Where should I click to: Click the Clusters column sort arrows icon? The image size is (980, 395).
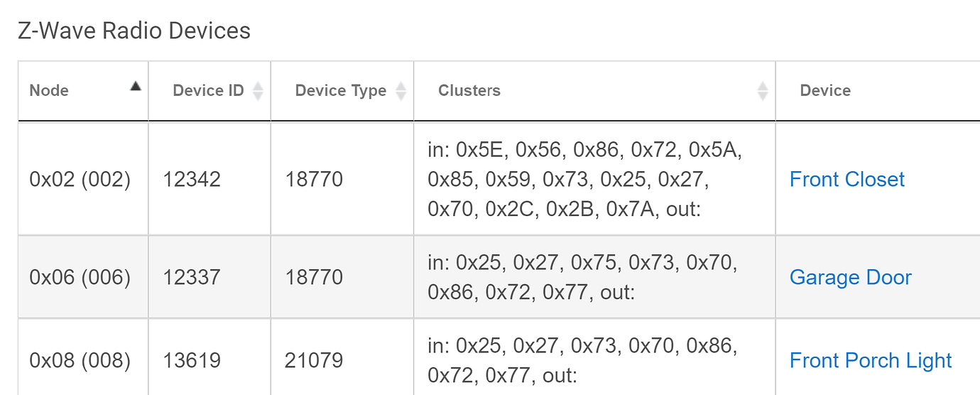[763, 90]
